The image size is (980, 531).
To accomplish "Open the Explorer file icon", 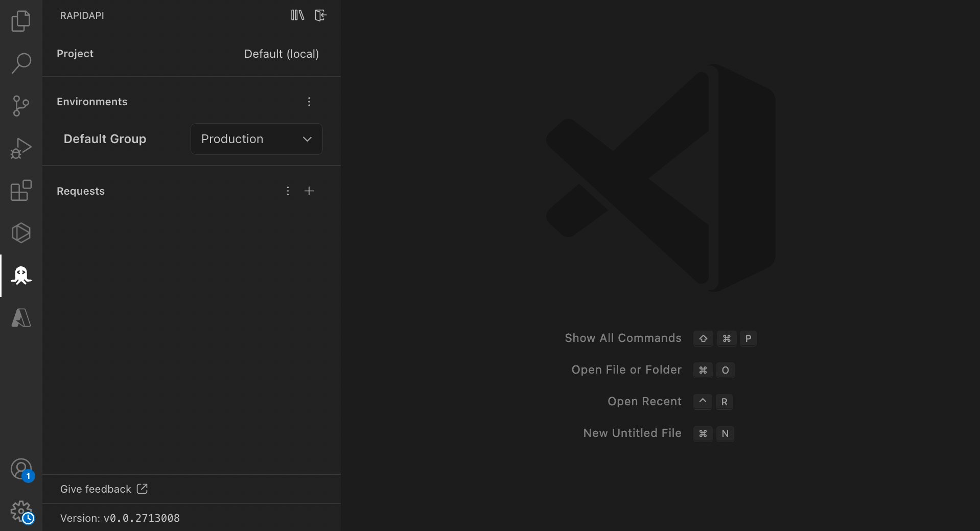I will (20, 20).
